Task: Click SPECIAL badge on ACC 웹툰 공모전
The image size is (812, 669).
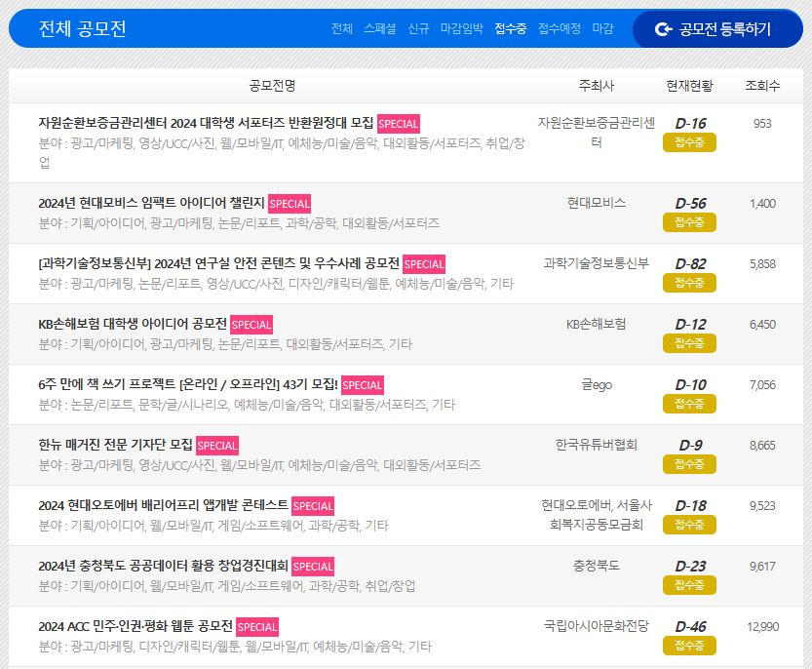Action: point(257,627)
